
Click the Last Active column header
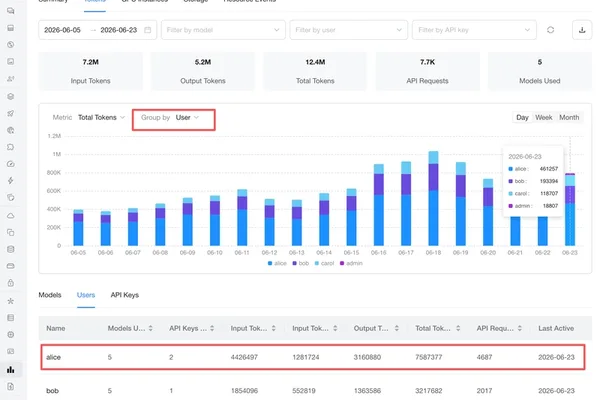point(556,328)
